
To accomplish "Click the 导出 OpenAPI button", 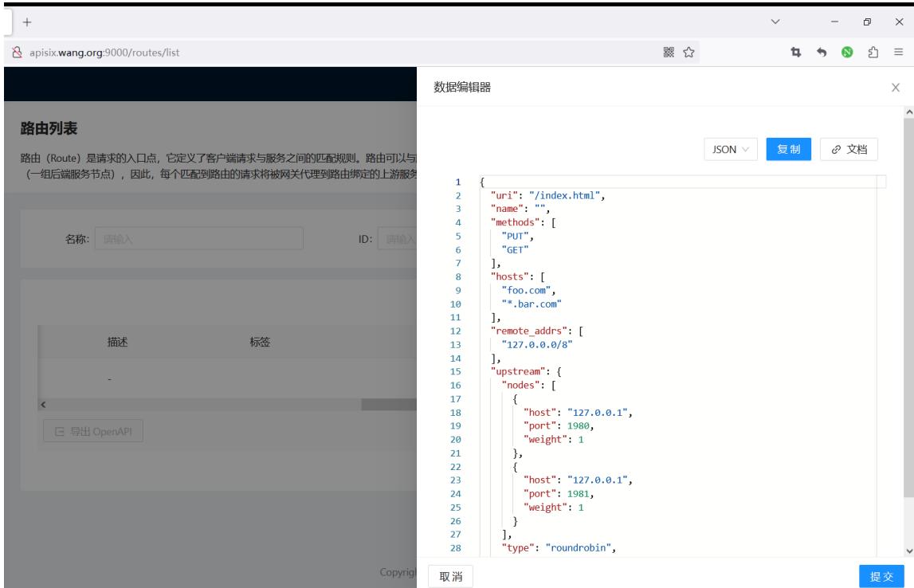I will click(x=93, y=431).
